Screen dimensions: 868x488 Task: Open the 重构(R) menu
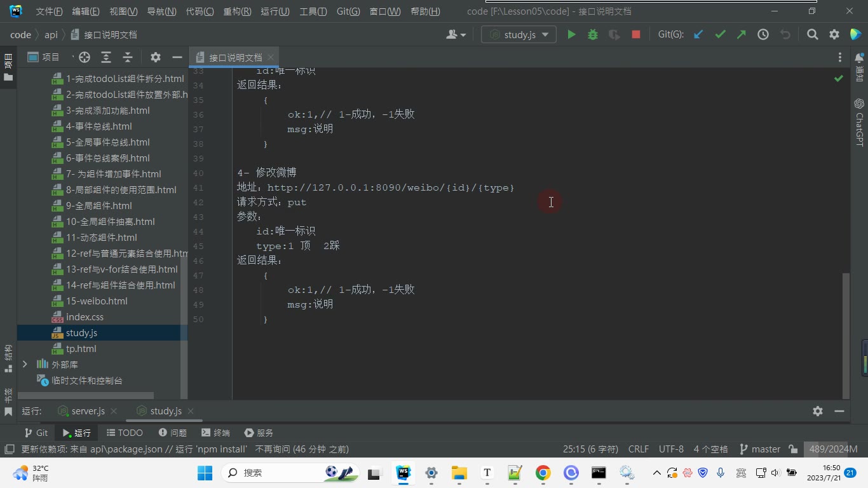(x=237, y=11)
